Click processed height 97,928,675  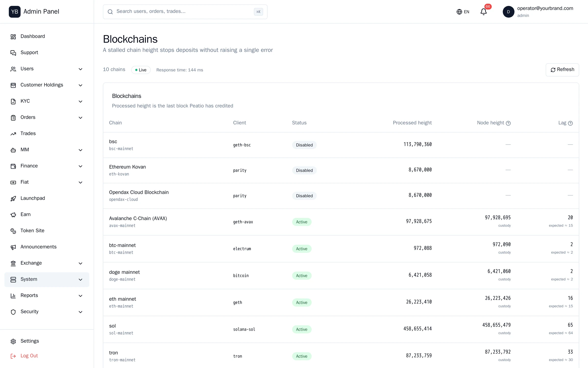click(419, 221)
